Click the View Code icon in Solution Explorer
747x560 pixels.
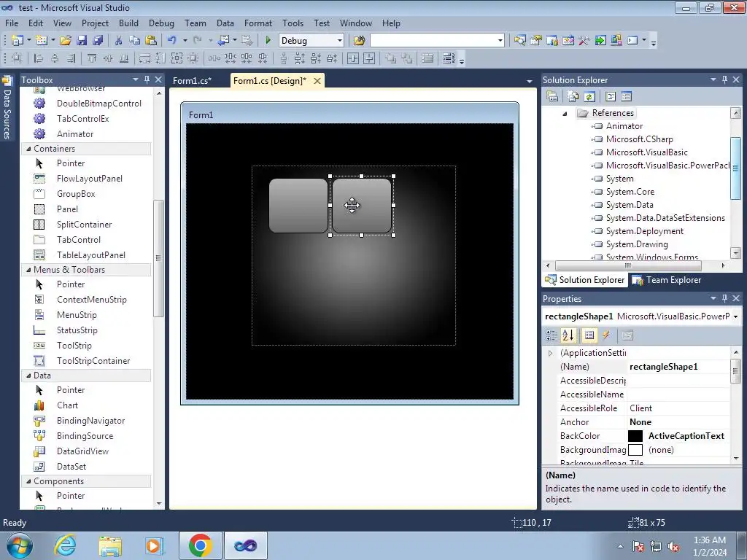click(x=611, y=97)
